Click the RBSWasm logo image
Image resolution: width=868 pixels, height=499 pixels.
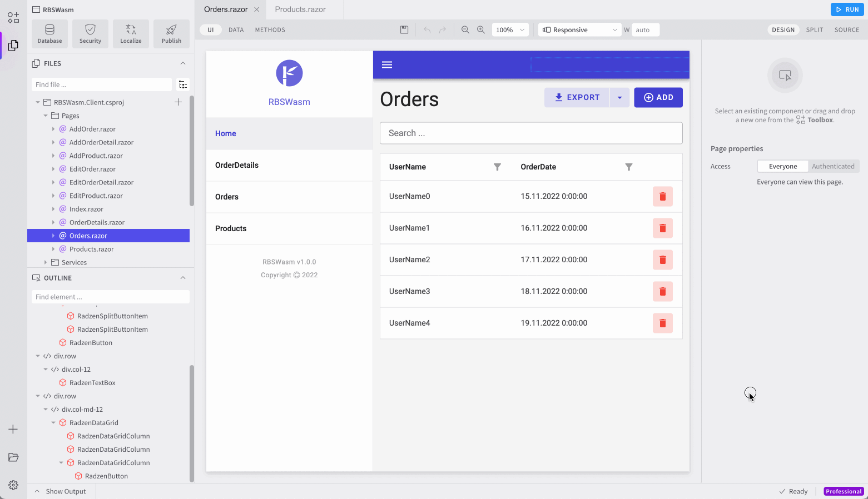coord(289,73)
